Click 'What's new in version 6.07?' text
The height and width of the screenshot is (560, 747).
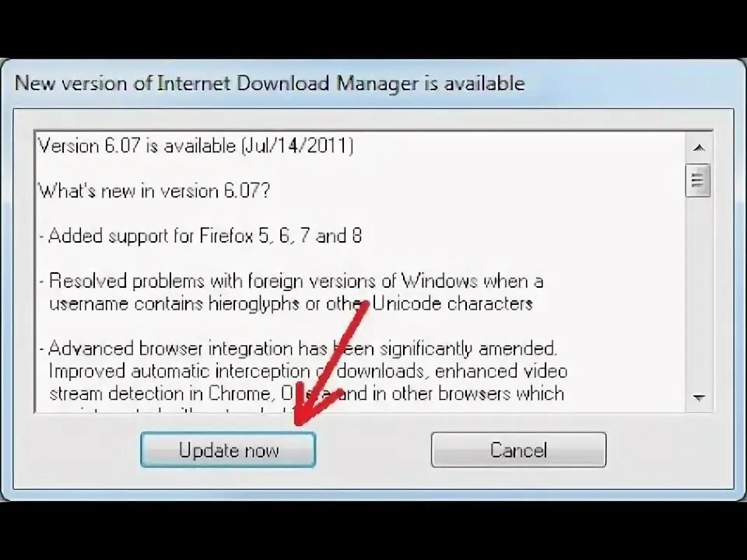[154, 191]
